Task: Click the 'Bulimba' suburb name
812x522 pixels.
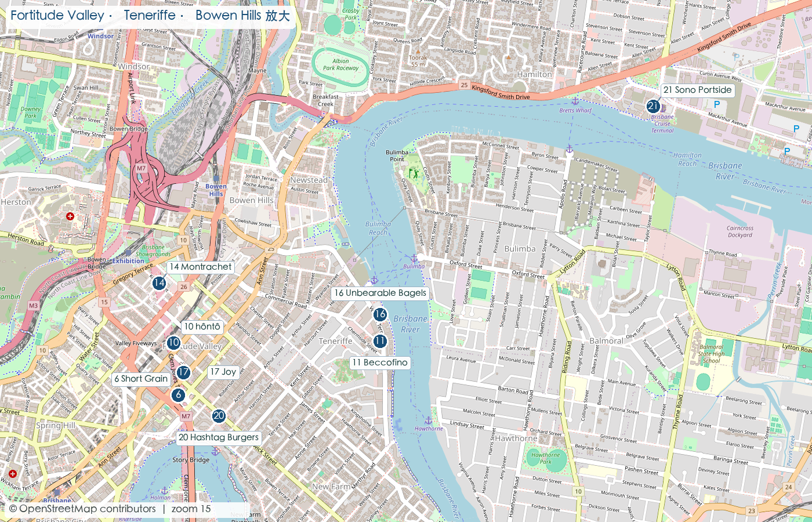Action: point(520,249)
